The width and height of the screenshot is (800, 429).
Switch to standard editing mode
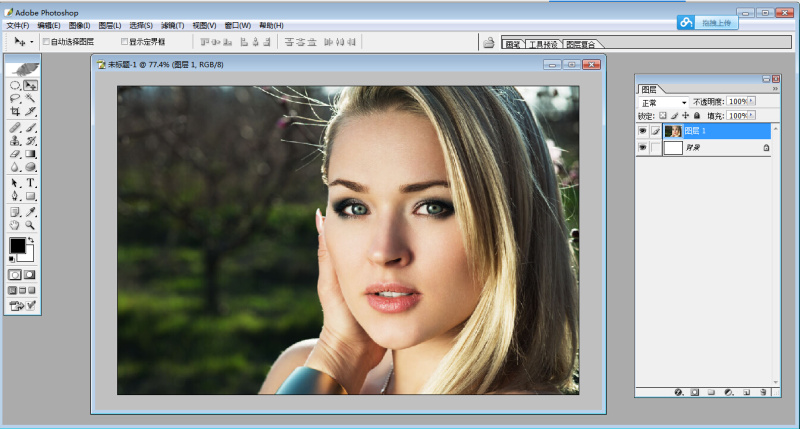click(x=15, y=275)
